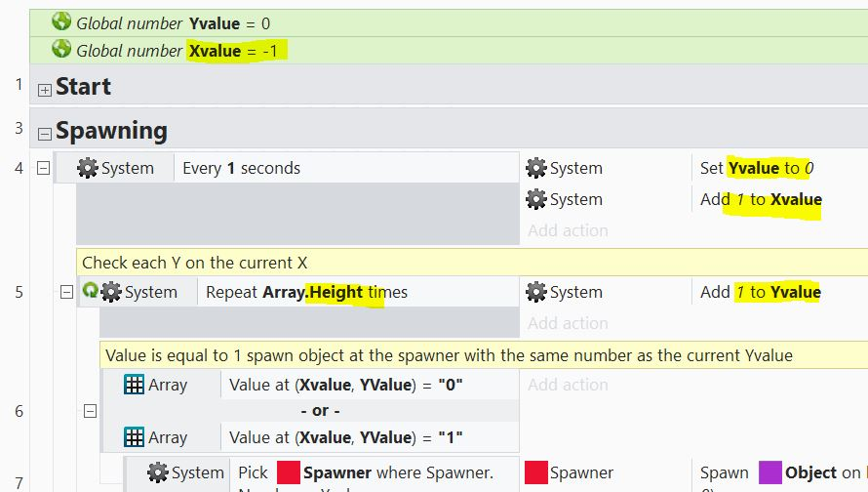Click gear icon of Every 1 seconds condition
The height and width of the screenshot is (492, 868).
[88, 168]
